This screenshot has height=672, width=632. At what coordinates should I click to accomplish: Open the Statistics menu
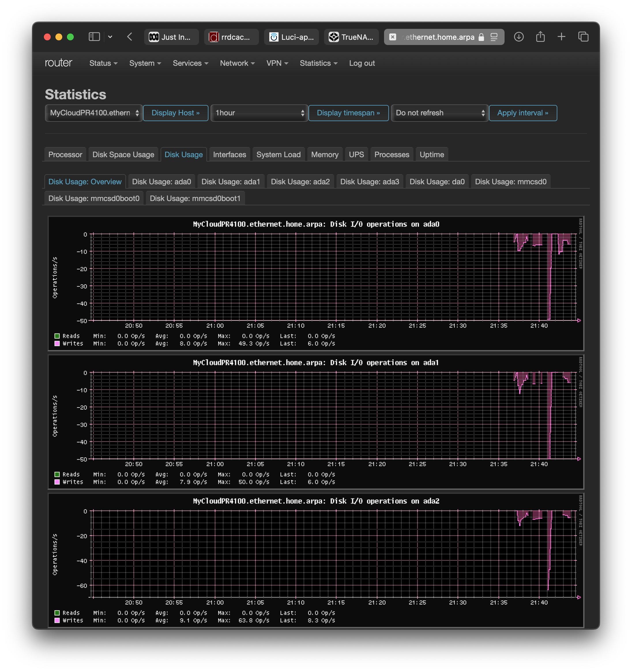pos(318,63)
